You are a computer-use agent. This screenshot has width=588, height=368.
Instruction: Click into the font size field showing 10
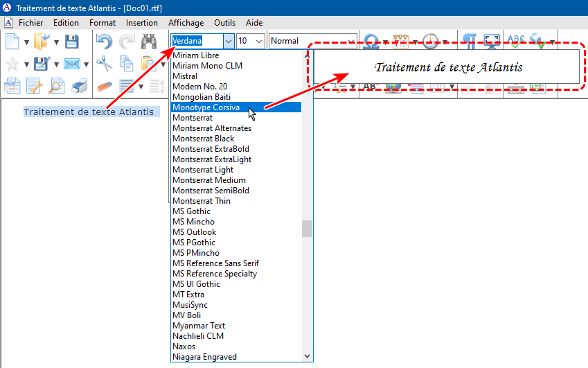[245, 41]
